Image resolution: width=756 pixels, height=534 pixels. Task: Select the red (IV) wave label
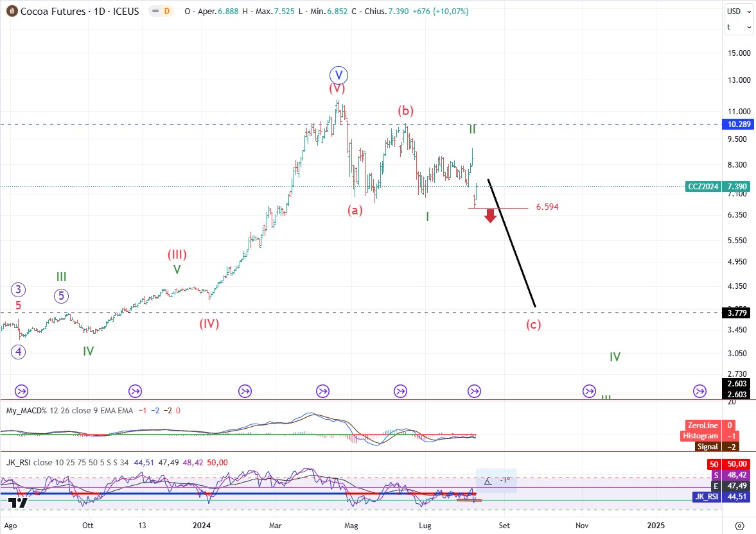209,323
